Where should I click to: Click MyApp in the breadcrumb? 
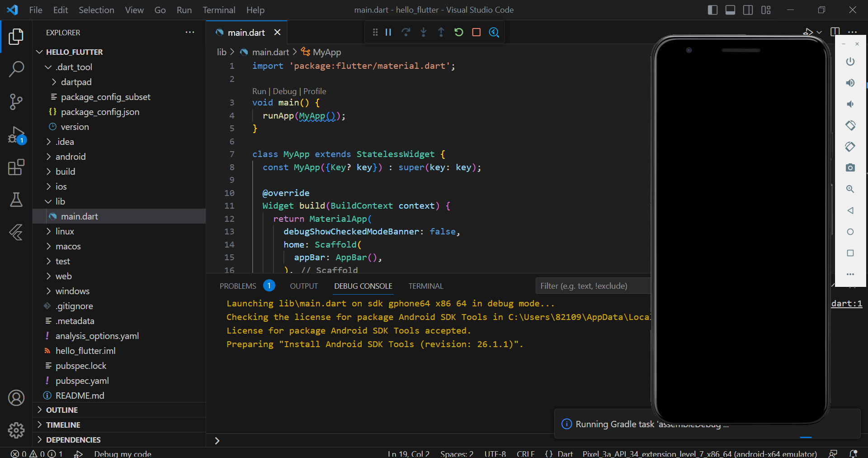327,52
